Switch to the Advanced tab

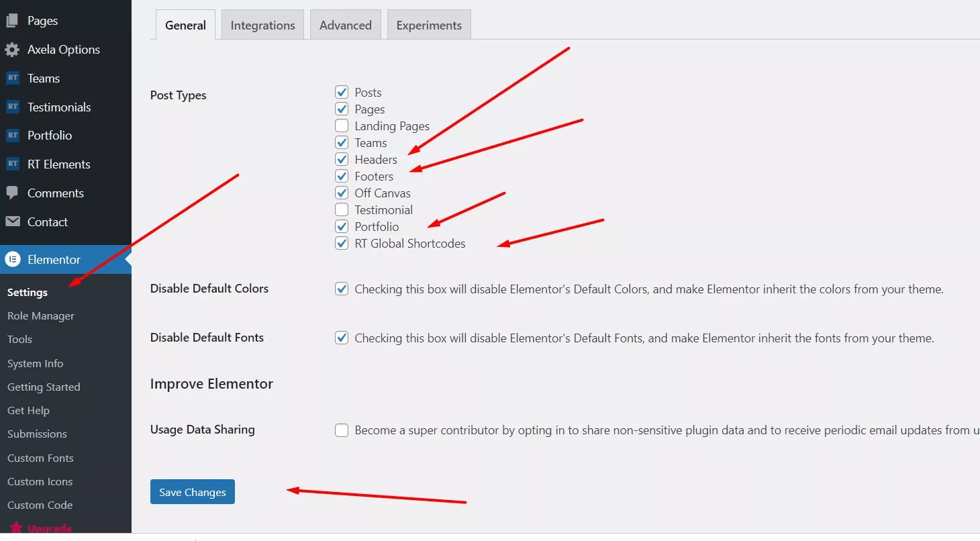(345, 24)
